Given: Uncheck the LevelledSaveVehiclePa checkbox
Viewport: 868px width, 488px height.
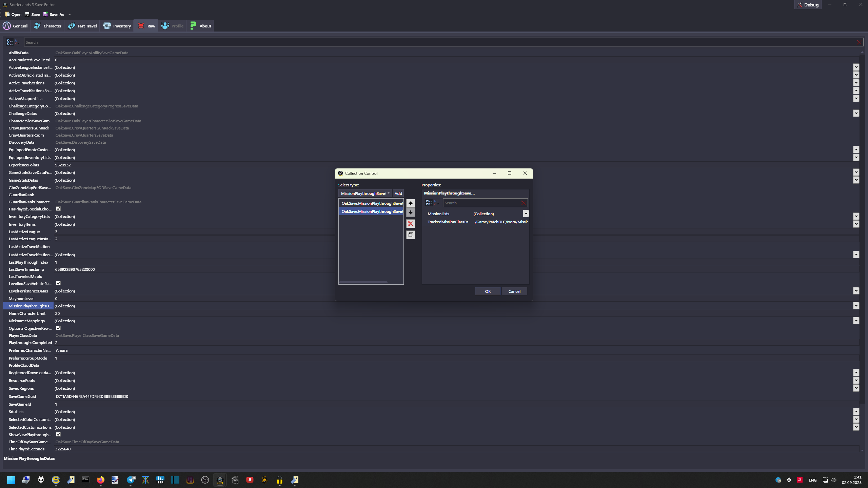Looking at the screenshot, I should point(58,283).
